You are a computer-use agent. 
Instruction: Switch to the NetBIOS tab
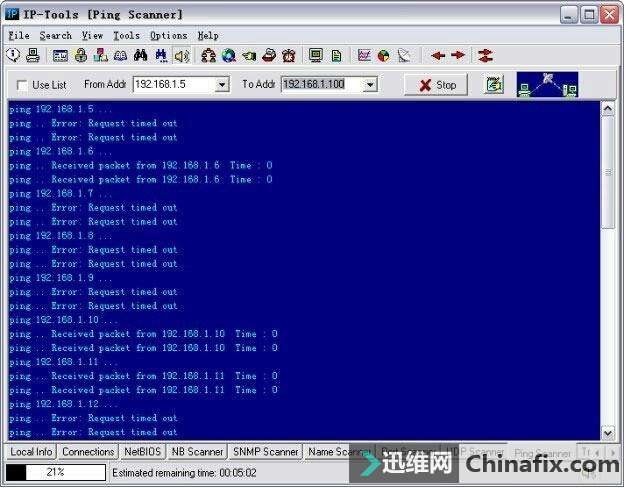tap(142, 452)
